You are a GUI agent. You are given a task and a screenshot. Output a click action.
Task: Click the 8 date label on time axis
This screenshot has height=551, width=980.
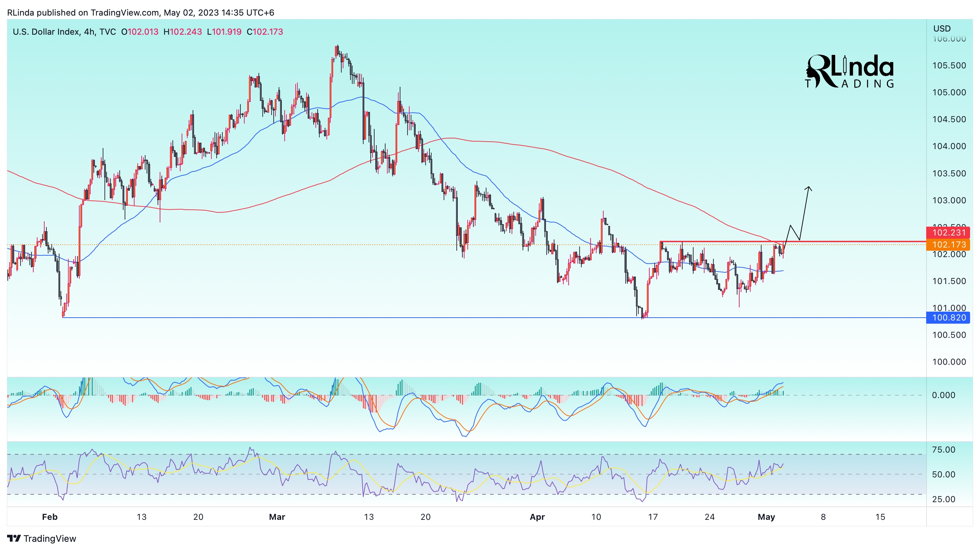(x=823, y=517)
